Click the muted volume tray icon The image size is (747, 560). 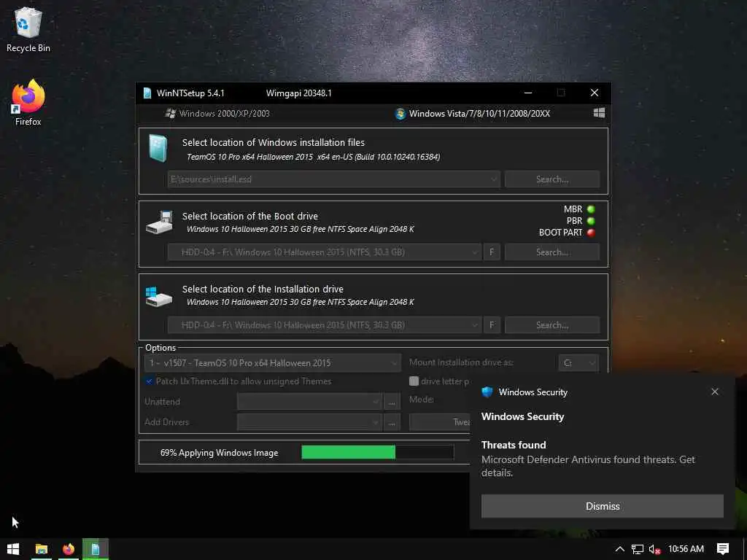pos(654,549)
